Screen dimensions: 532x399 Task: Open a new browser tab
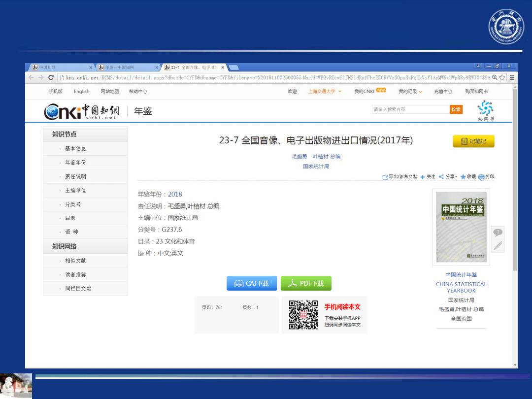point(234,67)
